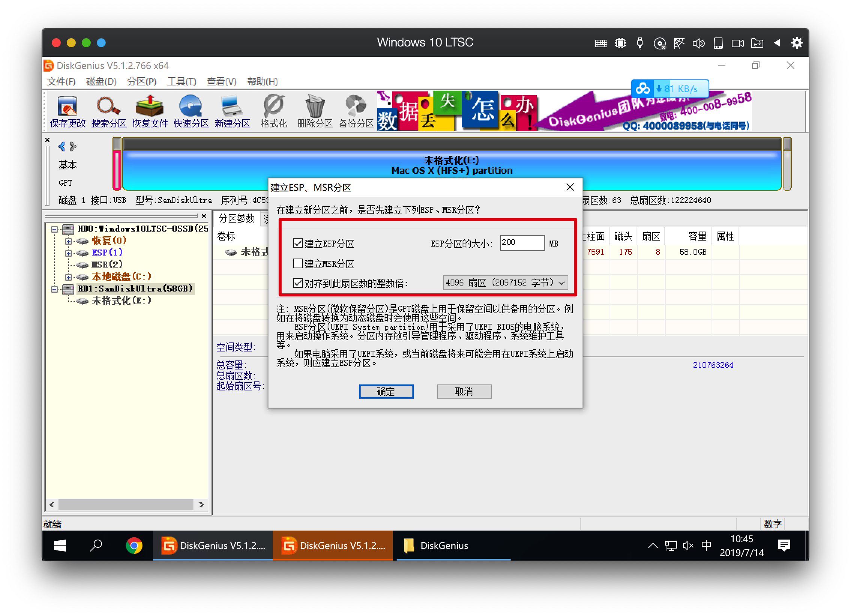Close the disk tree panel X
Image resolution: width=851 pixels, height=616 pixels.
pyautogui.click(x=204, y=216)
